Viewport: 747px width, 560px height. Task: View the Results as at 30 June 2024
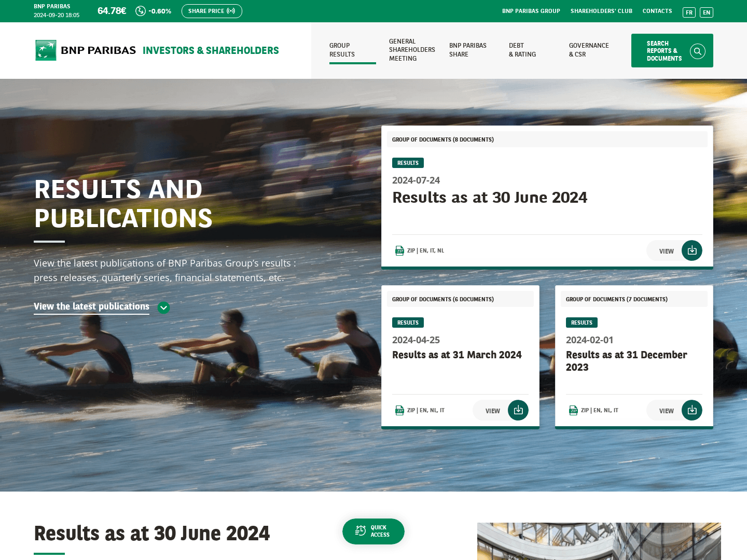pyautogui.click(x=666, y=251)
